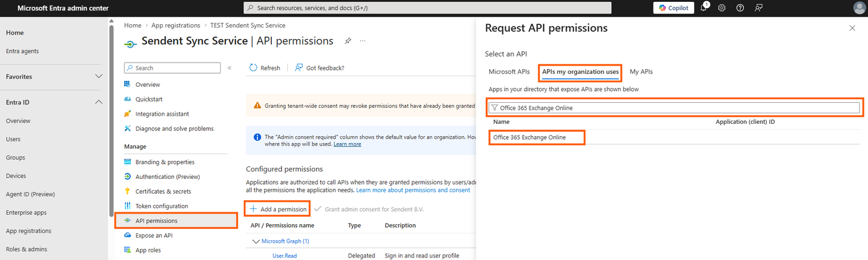Open the feedback icon in top bar

coord(758,8)
